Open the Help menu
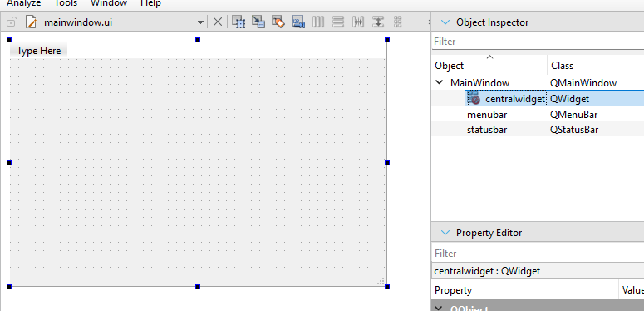The image size is (644, 311). tap(150, 3)
